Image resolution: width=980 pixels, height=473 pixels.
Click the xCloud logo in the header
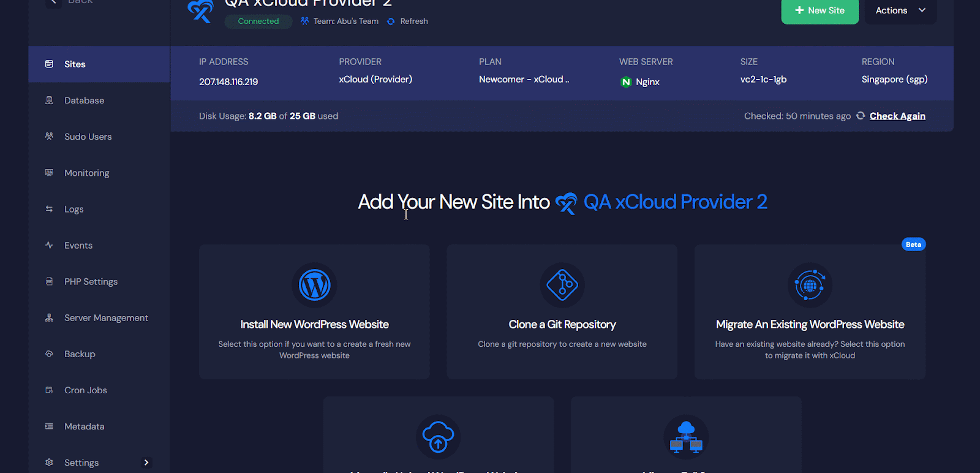pos(200,11)
